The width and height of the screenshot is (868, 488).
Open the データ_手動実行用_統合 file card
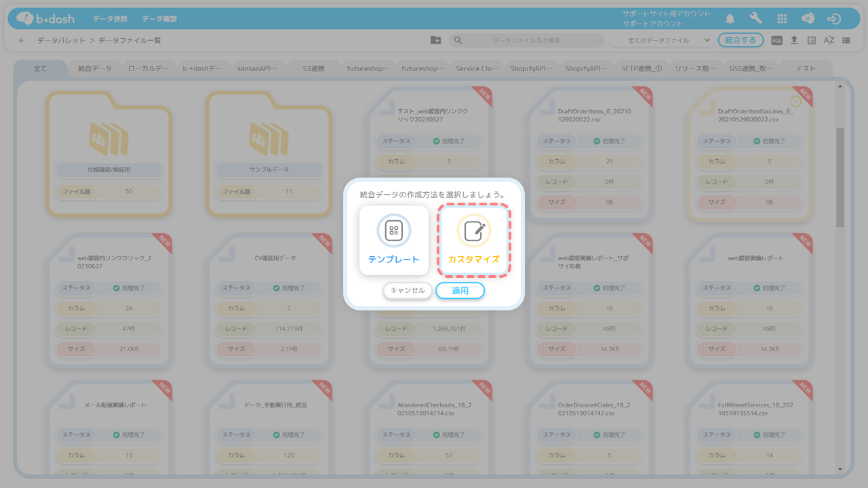click(269, 427)
